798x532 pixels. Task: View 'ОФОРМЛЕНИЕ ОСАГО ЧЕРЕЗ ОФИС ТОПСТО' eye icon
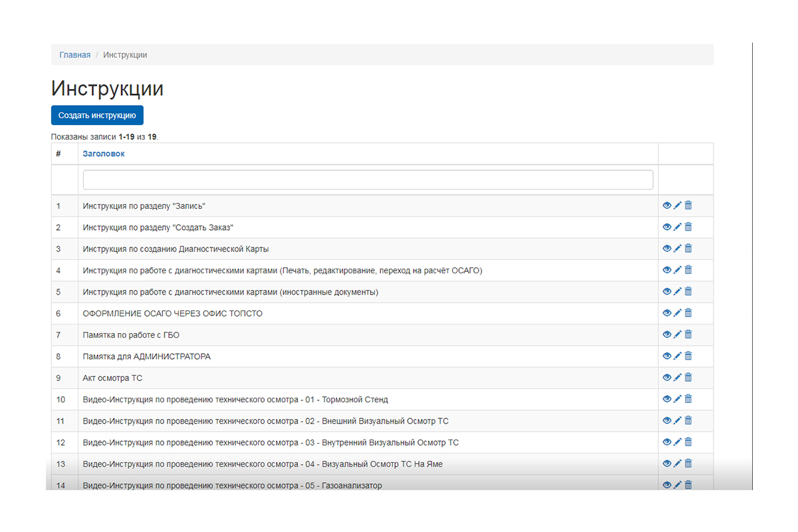(667, 313)
